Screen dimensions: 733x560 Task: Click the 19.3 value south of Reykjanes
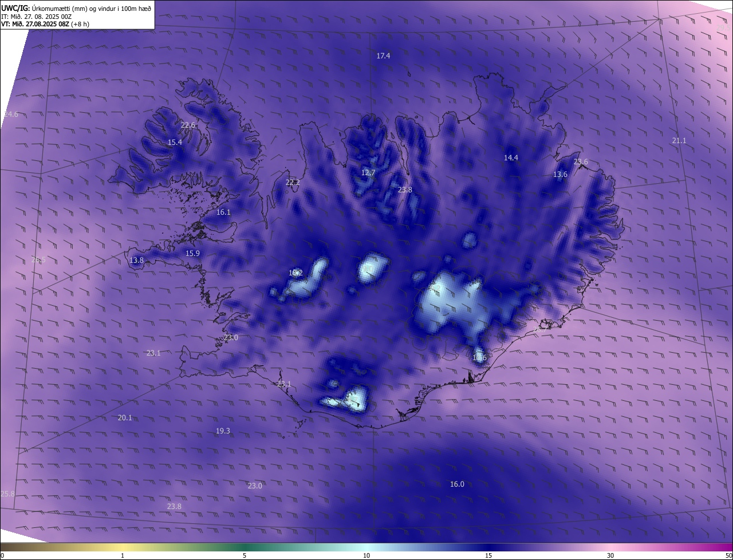[223, 431]
